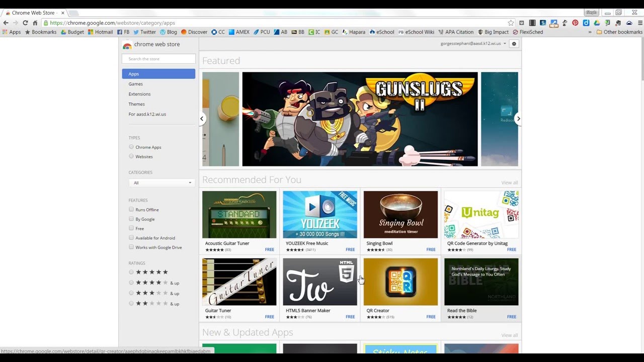Select the Websites type radio
The height and width of the screenshot is (362, 644).
(131, 156)
